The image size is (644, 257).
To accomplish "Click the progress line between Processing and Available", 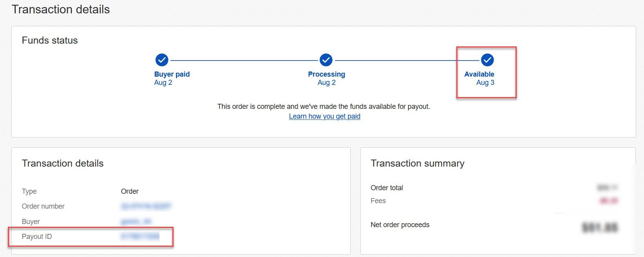I will click(x=408, y=61).
